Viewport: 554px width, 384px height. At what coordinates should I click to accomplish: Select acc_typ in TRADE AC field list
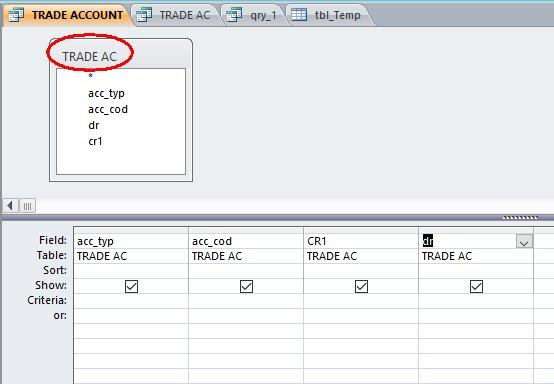pos(106,94)
